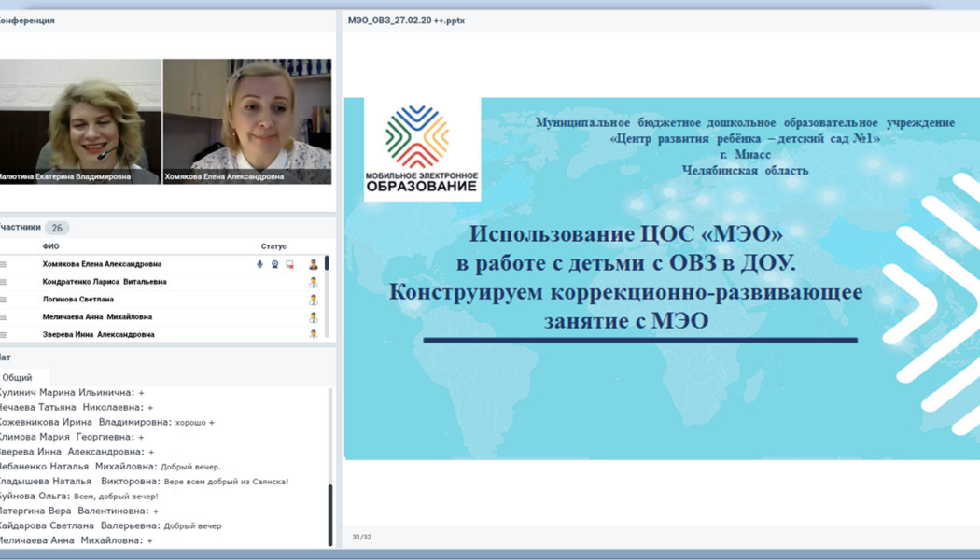Click the participant count badge 26
The width and height of the screenshot is (980, 560).
57,228
